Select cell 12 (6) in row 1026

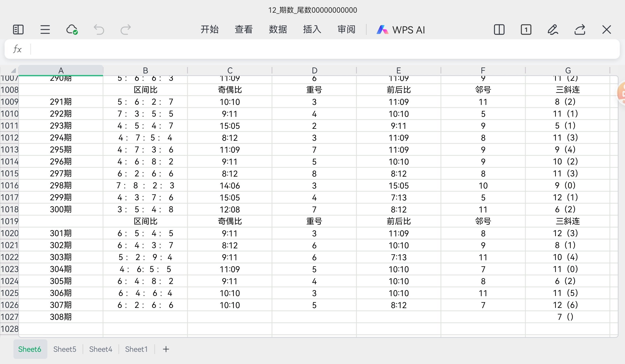coord(568,305)
